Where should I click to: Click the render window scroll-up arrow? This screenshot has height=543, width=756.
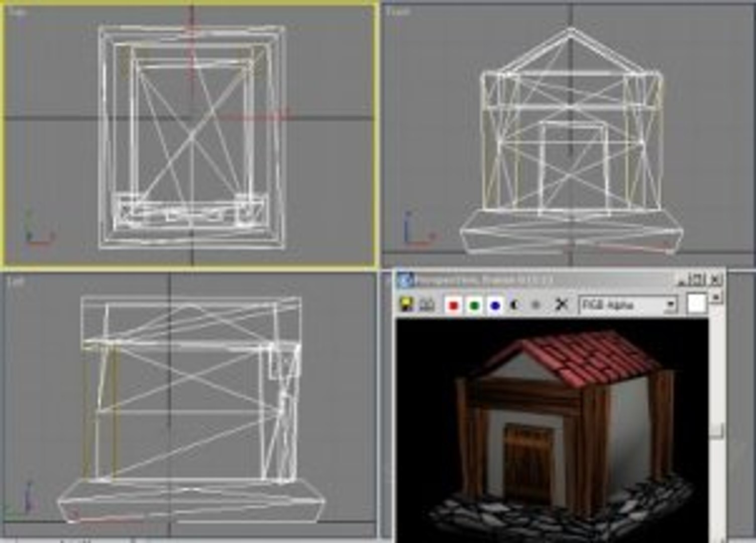(x=716, y=297)
